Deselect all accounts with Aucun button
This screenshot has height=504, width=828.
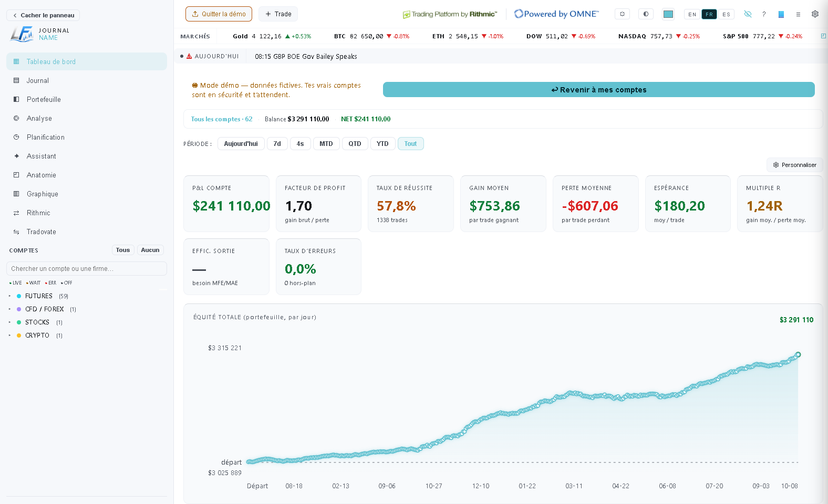click(x=150, y=250)
